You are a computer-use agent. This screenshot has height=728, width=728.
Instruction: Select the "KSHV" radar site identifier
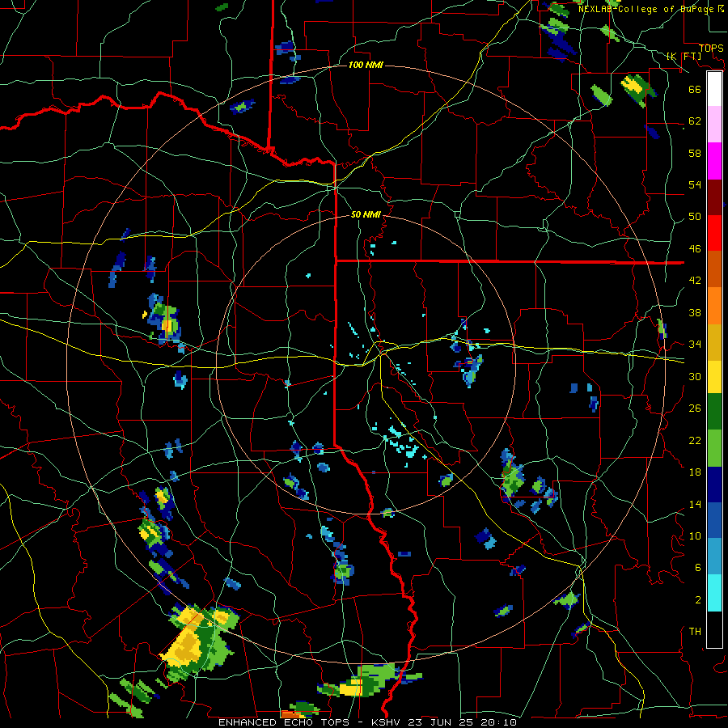click(387, 722)
